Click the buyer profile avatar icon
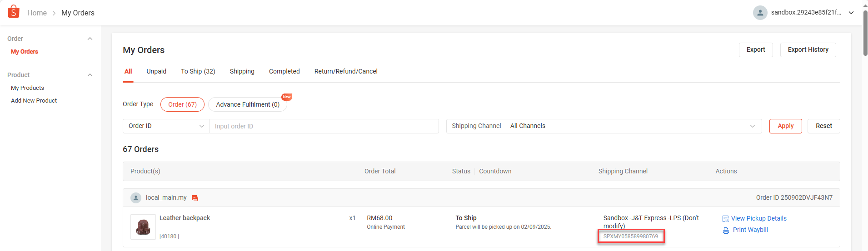This screenshot has height=251, width=868. [136, 198]
